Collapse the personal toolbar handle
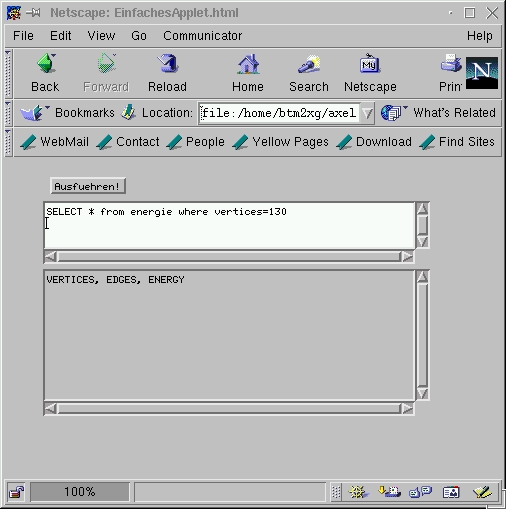506x509 pixels. 8,142
